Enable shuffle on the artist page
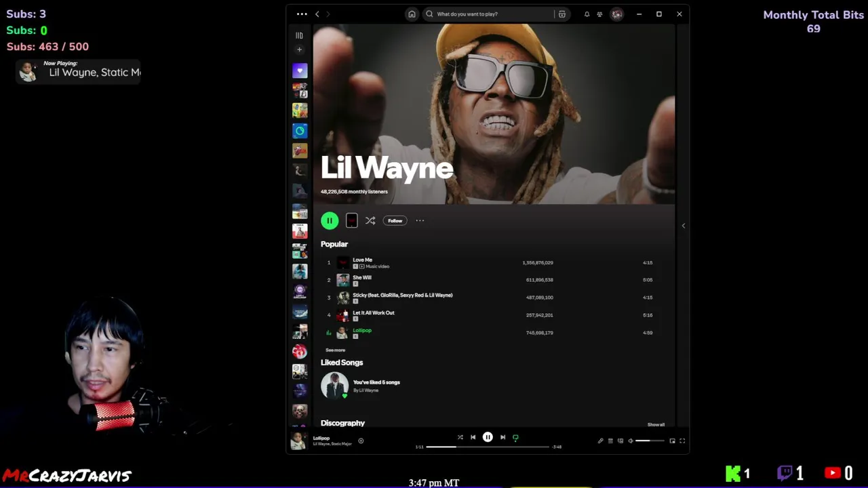This screenshot has height=488, width=868. coord(370,220)
